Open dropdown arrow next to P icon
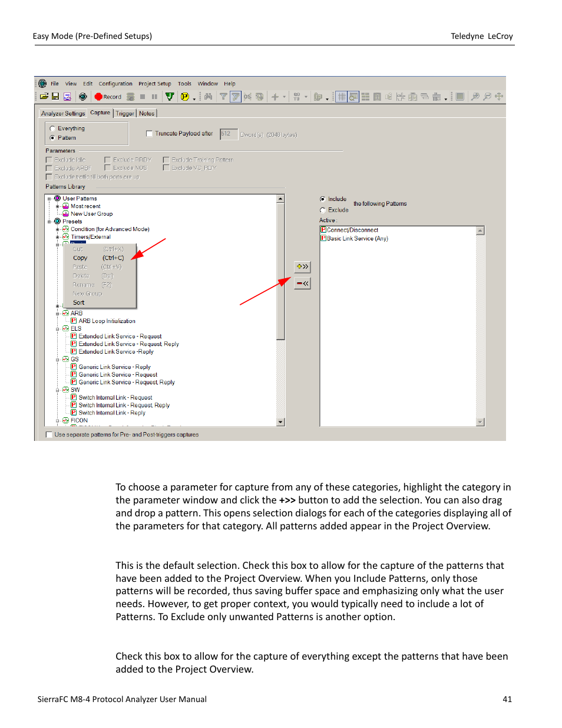The image size is (562, 728). tap(194, 98)
